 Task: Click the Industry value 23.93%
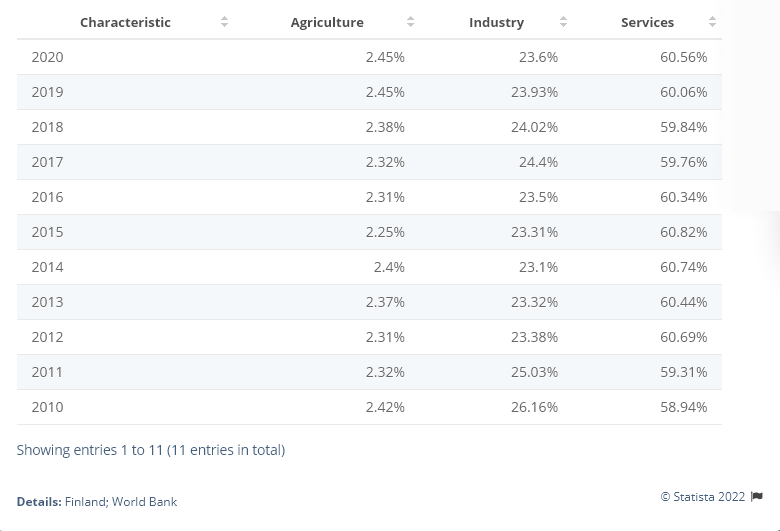coord(534,92)
